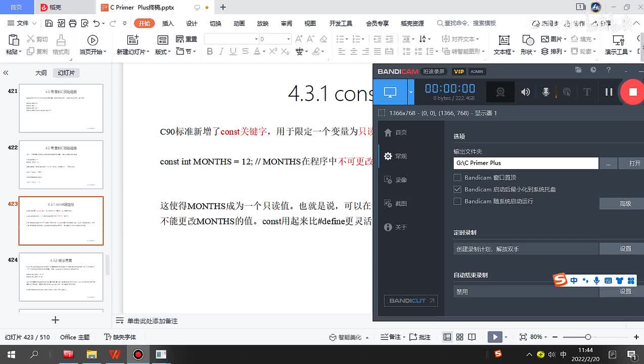Image resolution: width=644 pixels, height=364 pixels.
Task: Click the BANDICUT link button
Action: tap(411, 300)
